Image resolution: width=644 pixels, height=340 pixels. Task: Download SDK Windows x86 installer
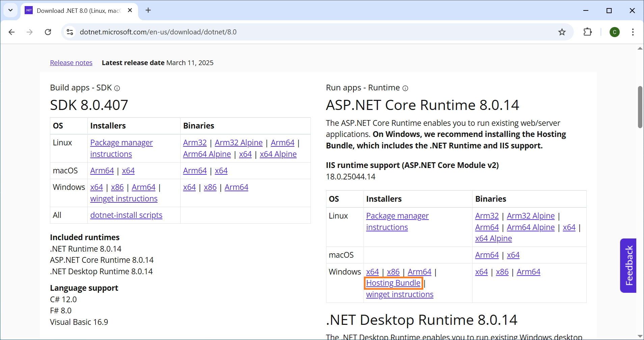(x=117, y=187)
